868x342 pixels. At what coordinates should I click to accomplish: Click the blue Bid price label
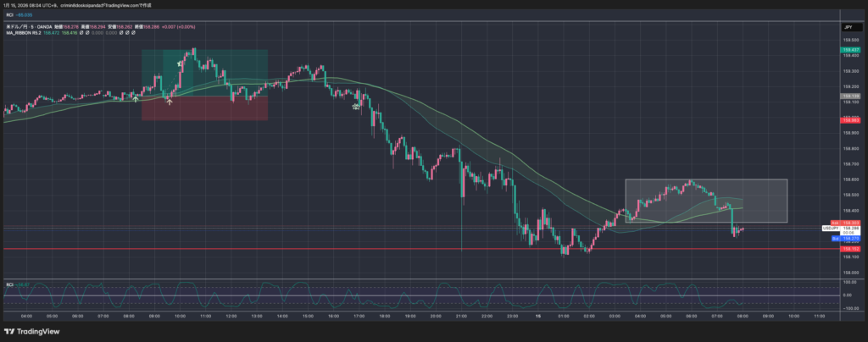tap(848, 239)
